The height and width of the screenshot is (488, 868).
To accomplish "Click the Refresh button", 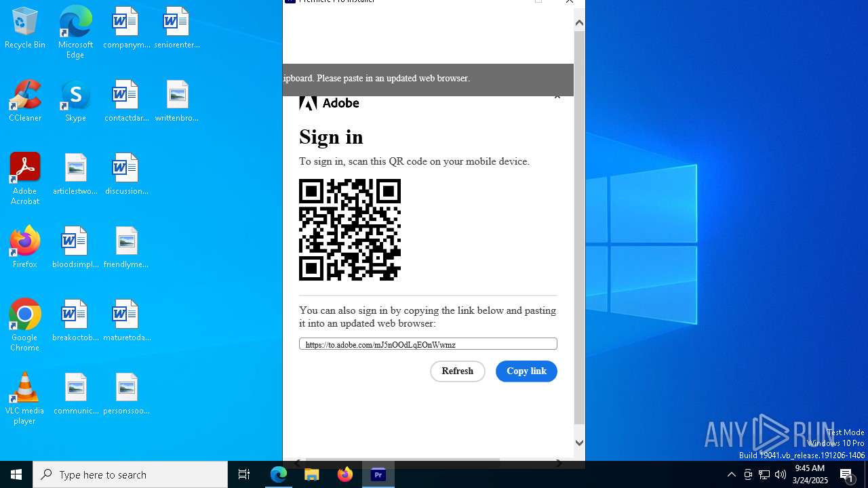I will click(x=458, y=371).
